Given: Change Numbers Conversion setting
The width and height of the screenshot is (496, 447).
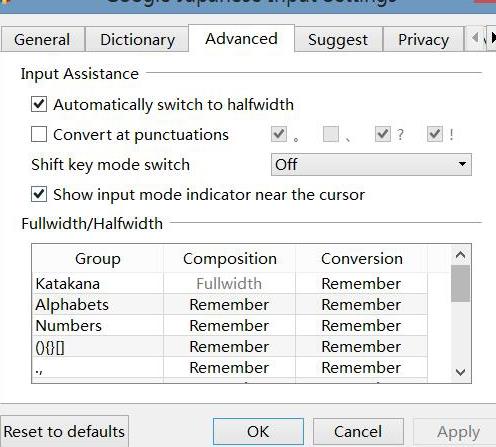Looking at the screenshot, I should coord(361,326).
